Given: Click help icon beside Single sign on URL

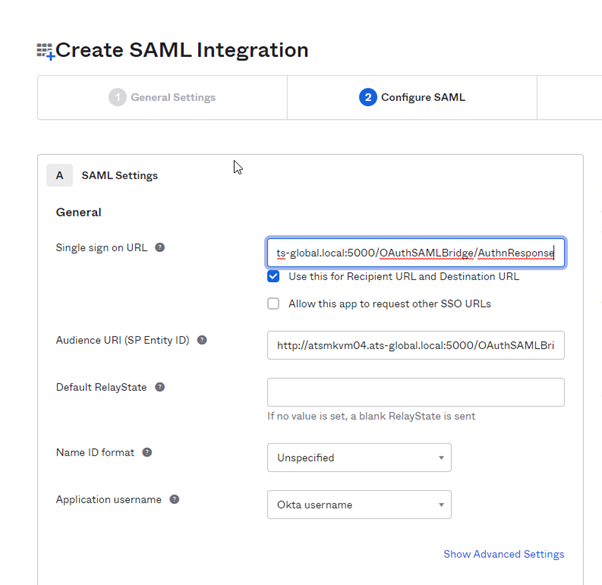Looking at the screenshot, I should tap(160, 248).
